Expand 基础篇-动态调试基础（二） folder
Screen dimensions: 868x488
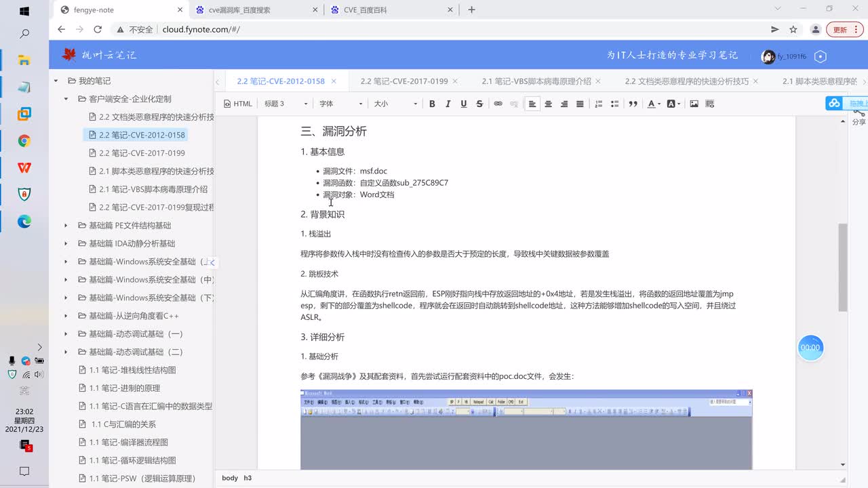[66, 352]
